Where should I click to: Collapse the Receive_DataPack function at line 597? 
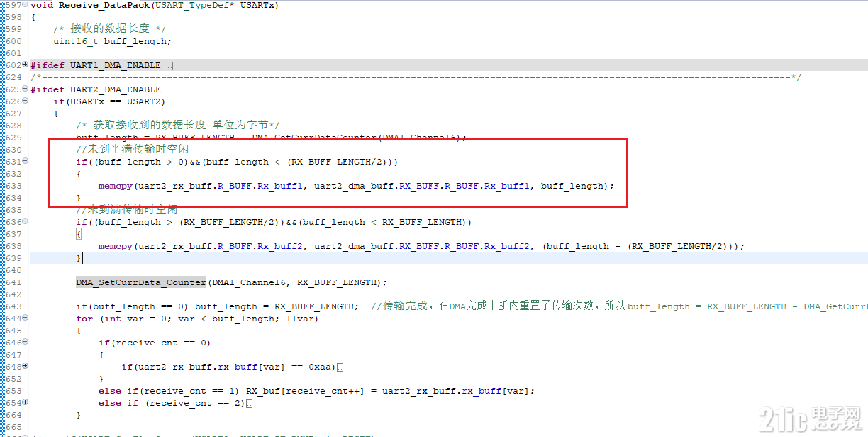26,5
